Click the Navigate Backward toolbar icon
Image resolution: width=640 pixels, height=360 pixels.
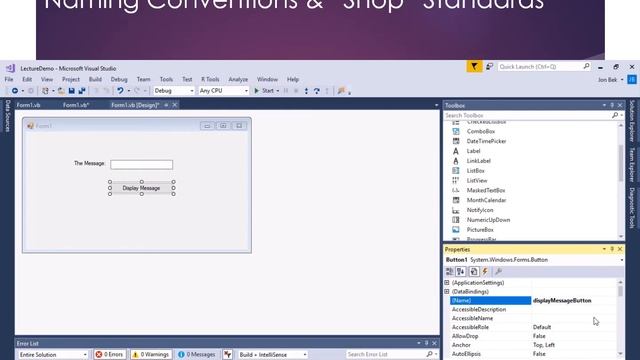click(14, 91)
